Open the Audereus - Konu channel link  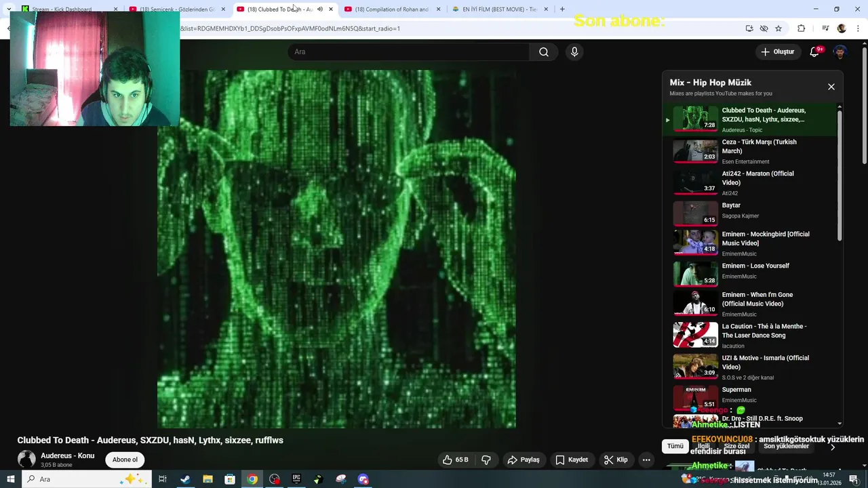pyautogui.click(x=67, y=455)
